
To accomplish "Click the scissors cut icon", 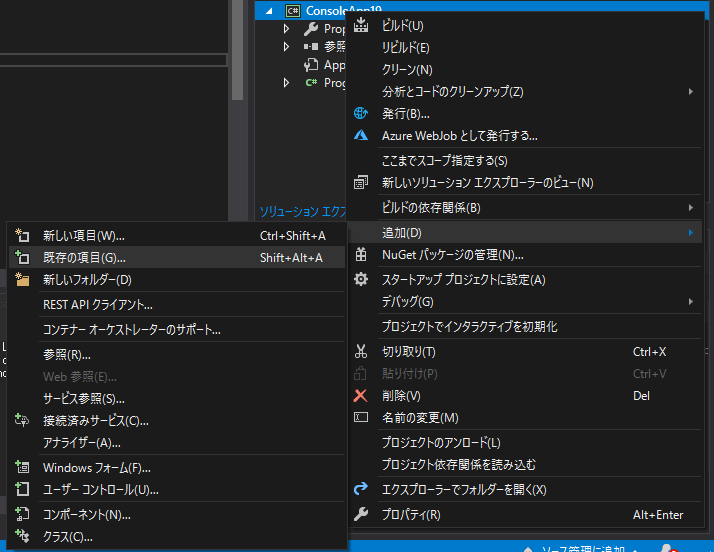I will tap(361, 351).
